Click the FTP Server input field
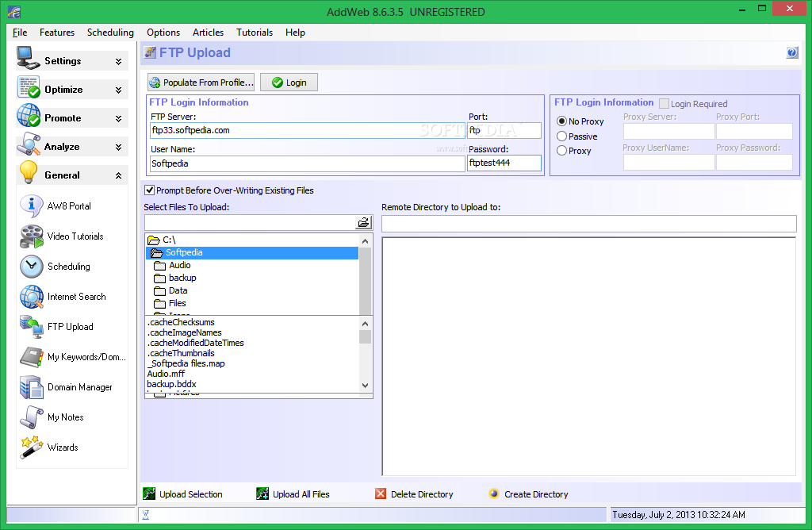Screen dimensions: 812x530 (307, 130)
